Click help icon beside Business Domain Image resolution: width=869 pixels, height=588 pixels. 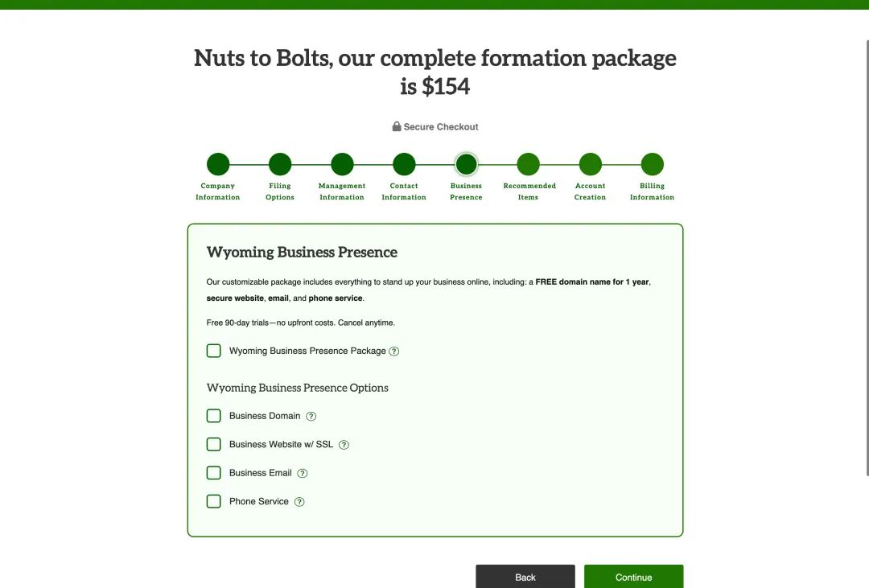(311, 417)
